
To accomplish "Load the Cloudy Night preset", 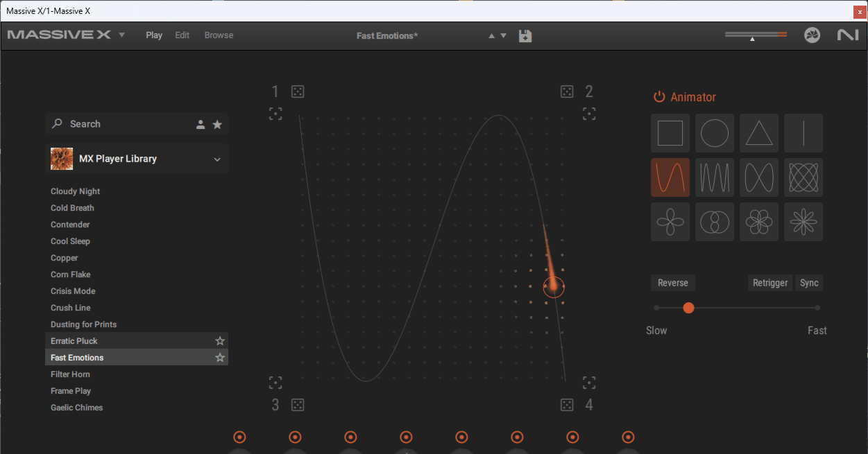I will click(x=137, y=191).
